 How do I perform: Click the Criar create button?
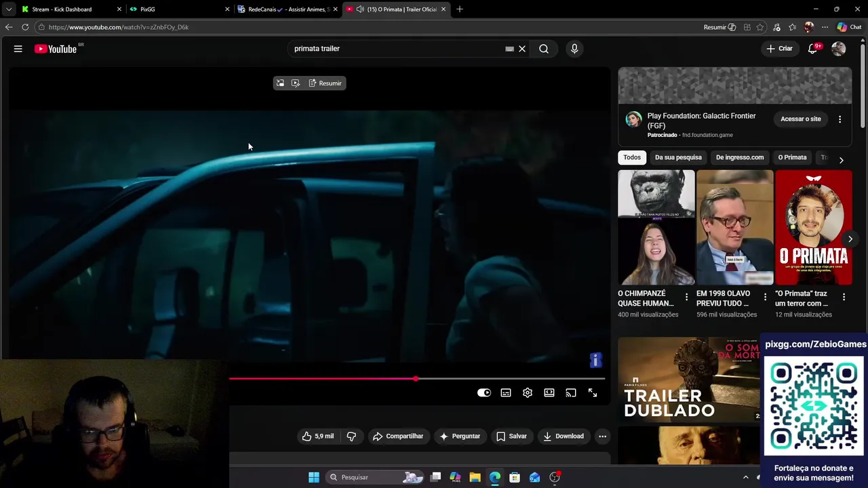(x=779, y=49)
